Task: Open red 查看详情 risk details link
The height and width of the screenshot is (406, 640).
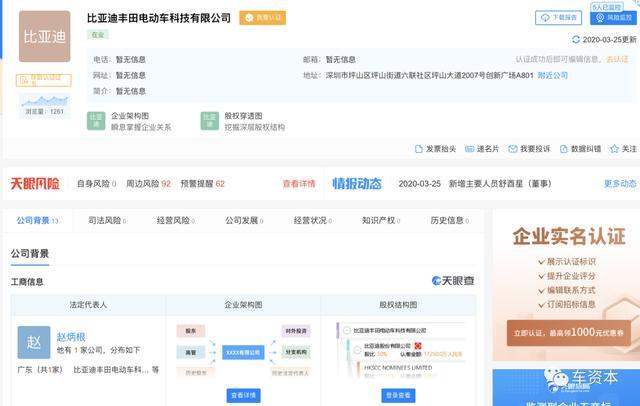Action: point(299,184)
